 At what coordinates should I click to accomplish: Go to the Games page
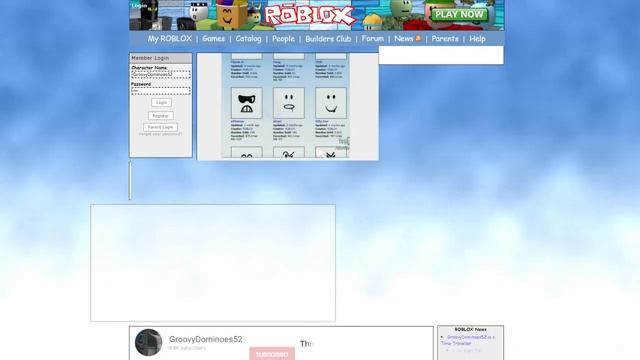tap(213, 39)
